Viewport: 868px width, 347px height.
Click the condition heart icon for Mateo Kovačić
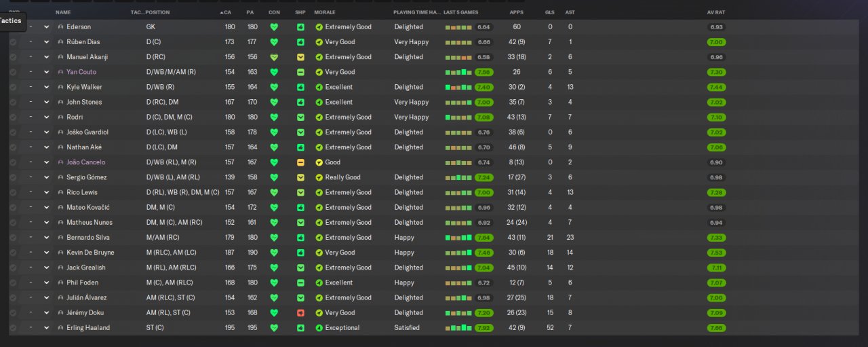point(274,207)
